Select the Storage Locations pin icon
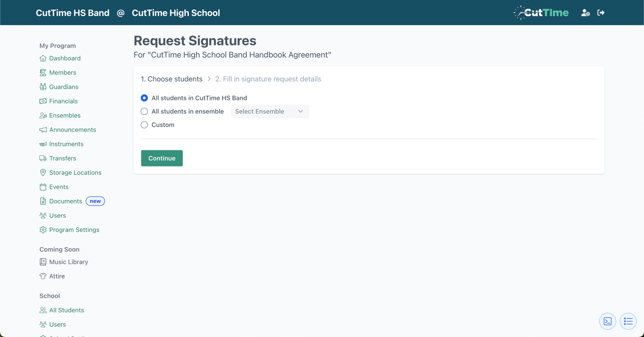 (x=42, y=173)
